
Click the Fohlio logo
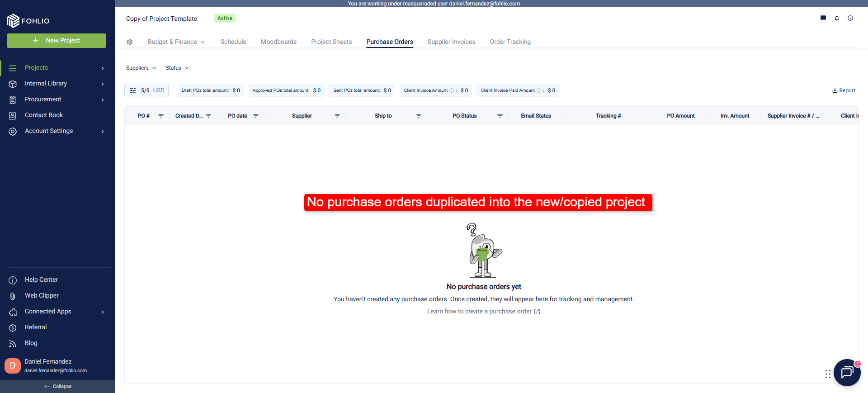[28, 20]
